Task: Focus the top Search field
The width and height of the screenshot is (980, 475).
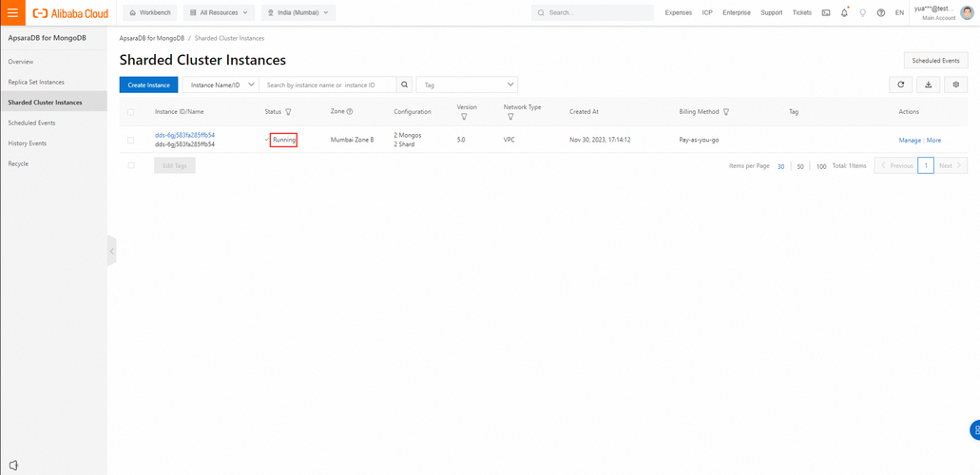Action: pyautogui.click(x=592, y=12)
